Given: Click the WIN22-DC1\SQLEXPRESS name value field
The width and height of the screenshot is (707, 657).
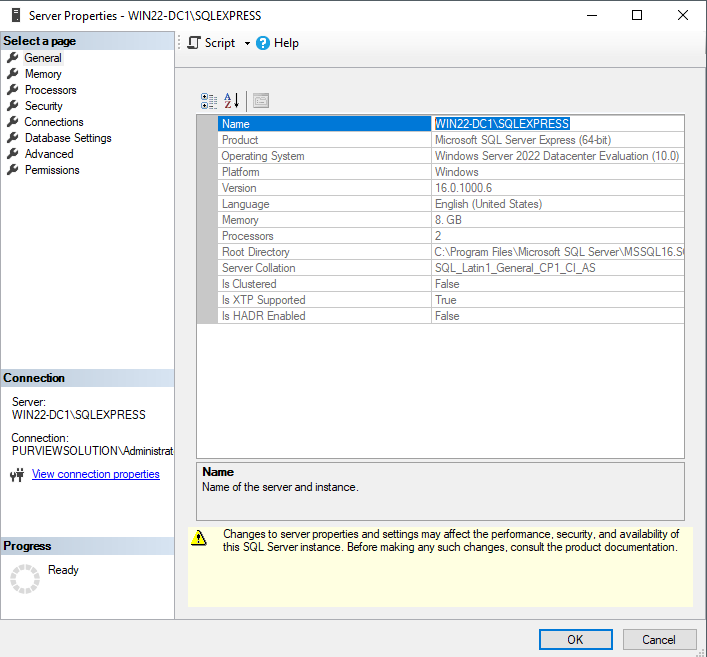Looking at the screenshot, I should pyautogui.click(x=558, y=124).
